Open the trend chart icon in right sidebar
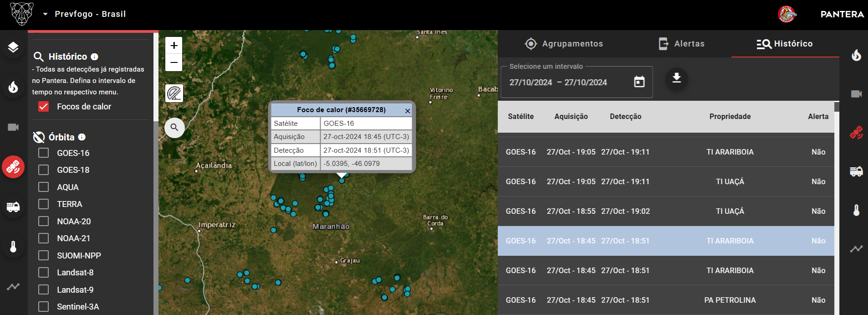868x315 pixels. 856,249
